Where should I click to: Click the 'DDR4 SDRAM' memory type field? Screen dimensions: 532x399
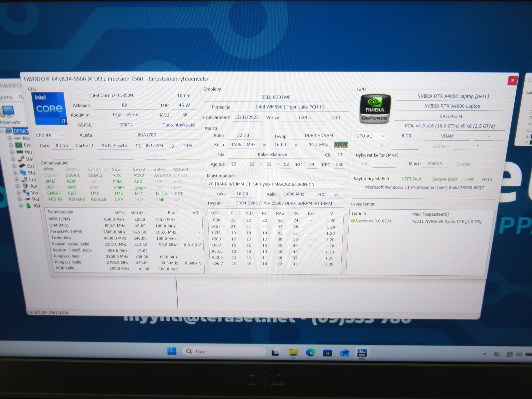point(319,136)
